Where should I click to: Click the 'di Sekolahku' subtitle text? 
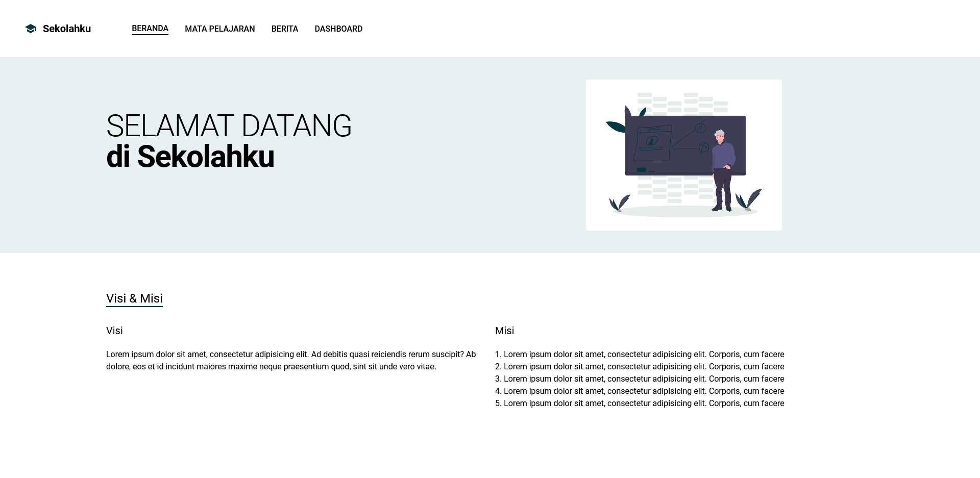point(190,157)
